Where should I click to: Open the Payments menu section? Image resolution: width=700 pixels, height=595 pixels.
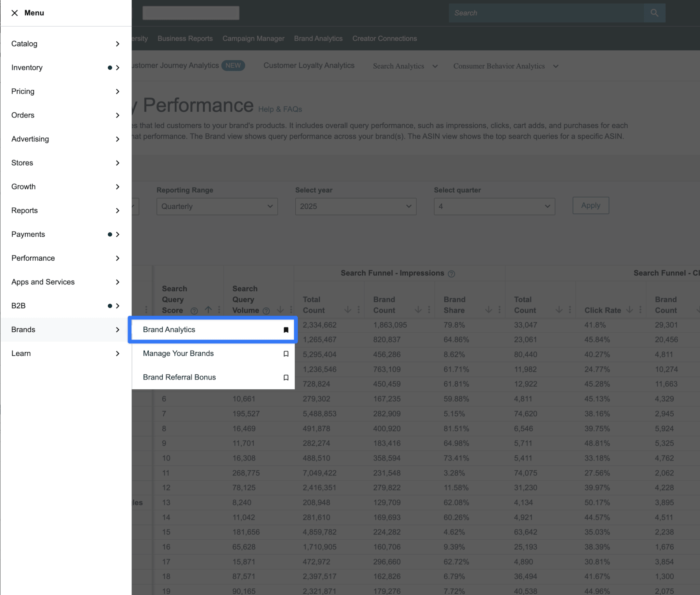(66, 234)
